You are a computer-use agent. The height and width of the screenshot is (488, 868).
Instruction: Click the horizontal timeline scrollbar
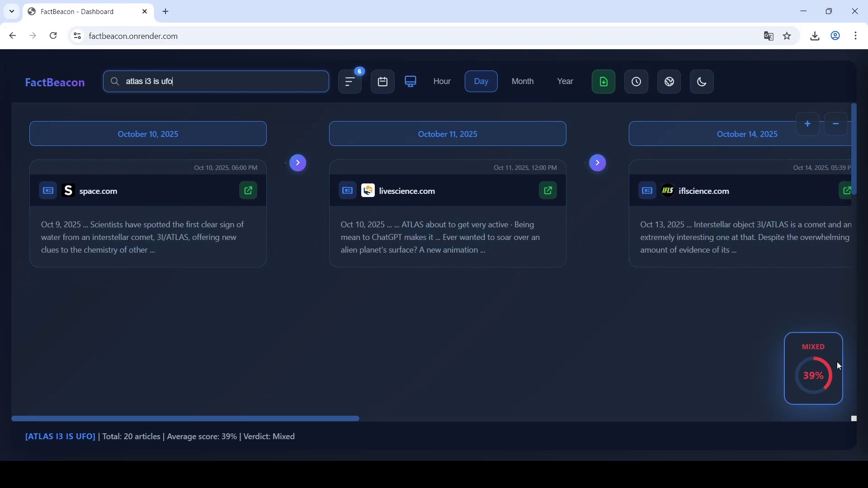point(185,419)
